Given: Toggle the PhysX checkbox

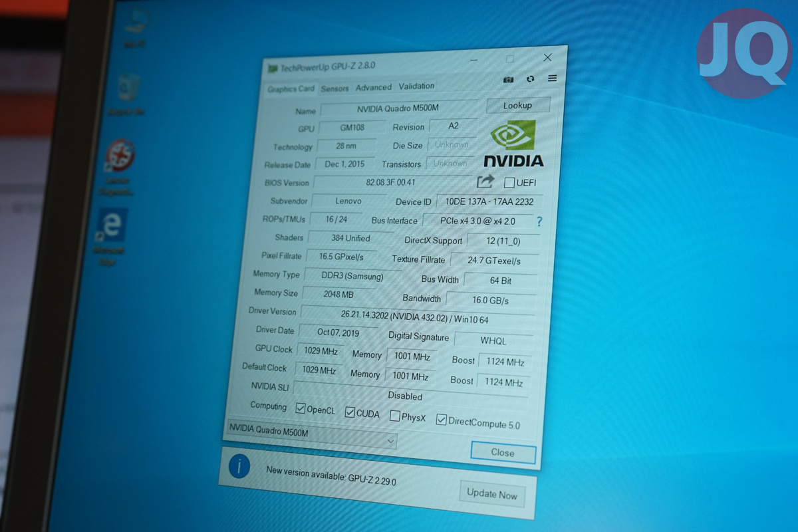Looking at the screenshot, I should click(x=395, y=416).
